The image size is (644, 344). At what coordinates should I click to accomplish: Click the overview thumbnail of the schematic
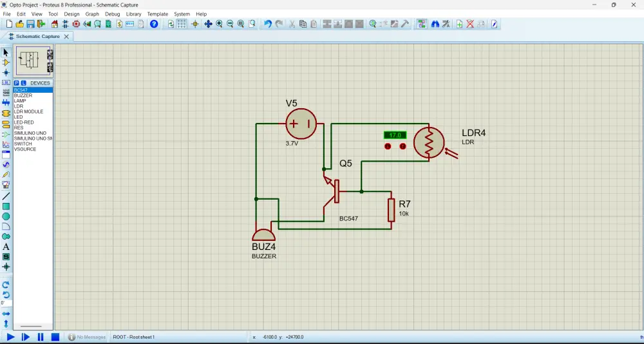[35, 61]
